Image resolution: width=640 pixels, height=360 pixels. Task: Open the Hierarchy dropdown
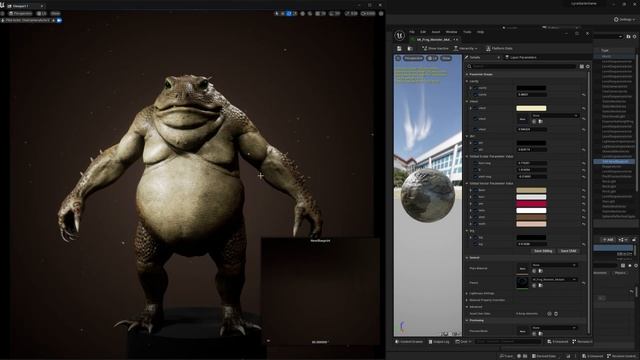(465, 49)
